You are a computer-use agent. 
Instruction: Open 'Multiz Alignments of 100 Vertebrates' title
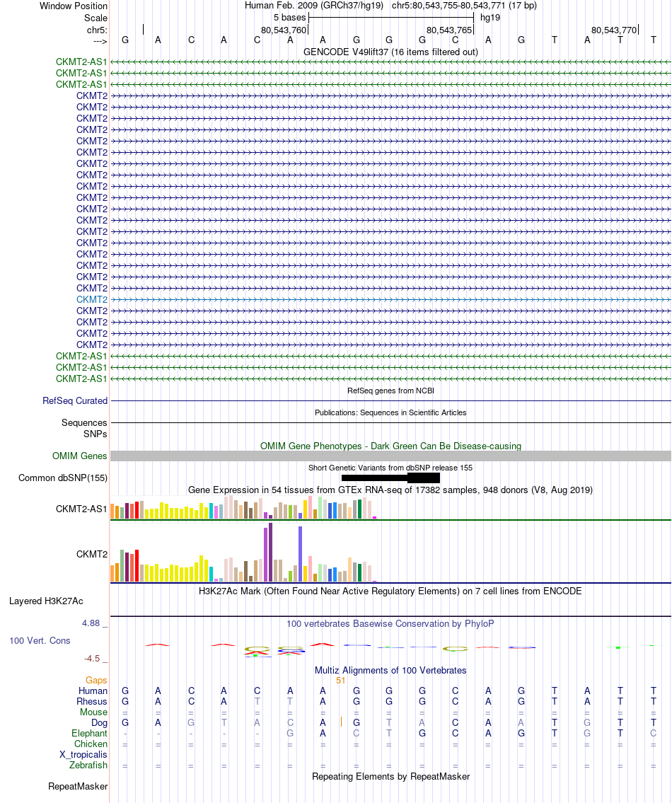point(390,671)
